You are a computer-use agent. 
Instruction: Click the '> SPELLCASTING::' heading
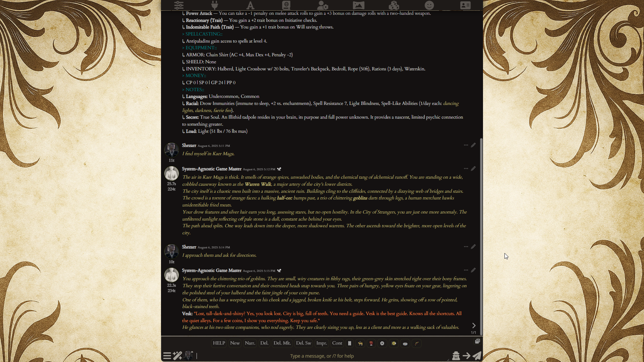pyautogui.click(x=202, y=34)
